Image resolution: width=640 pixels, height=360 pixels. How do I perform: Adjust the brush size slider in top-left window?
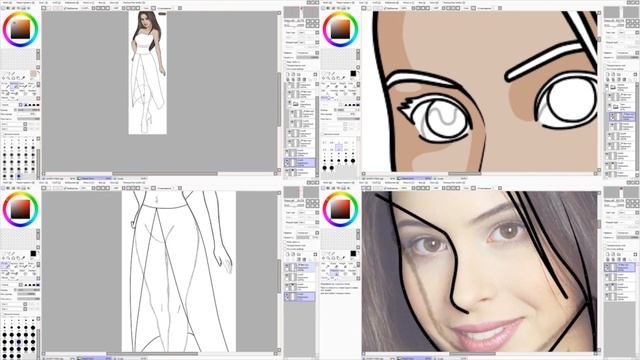click(29, 110)
